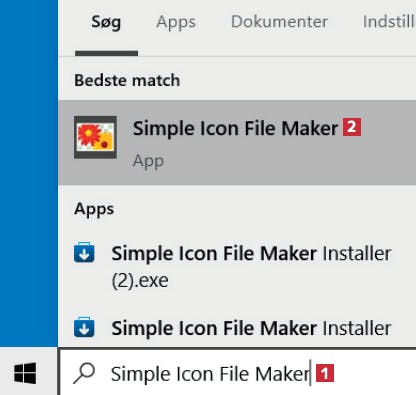The image size is (416, 395).
Task: Click the Bedste match section header
Action: (x=127, y=80)
